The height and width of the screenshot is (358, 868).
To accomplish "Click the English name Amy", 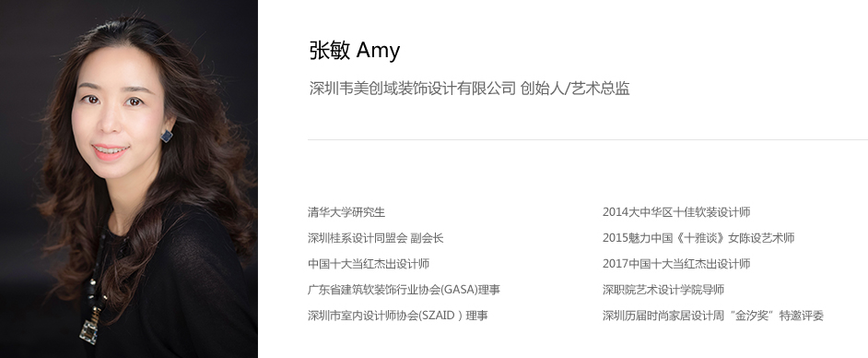I will [378, 51].
